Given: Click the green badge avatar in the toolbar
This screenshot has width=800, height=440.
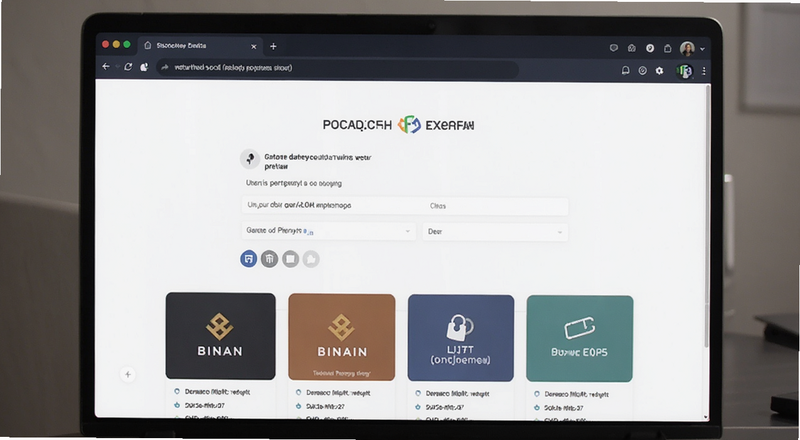Looking at the screenshot, I should coord(685,71).
